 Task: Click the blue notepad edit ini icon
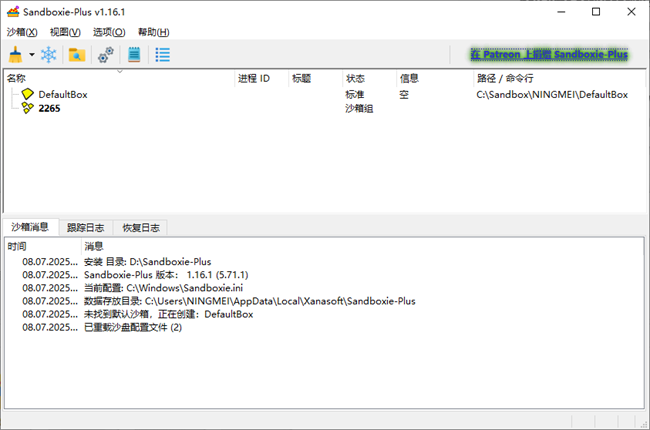point(134,55)
